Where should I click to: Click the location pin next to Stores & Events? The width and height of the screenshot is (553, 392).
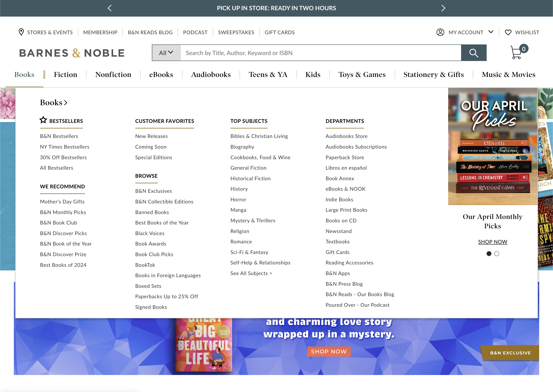coord(21,32)
